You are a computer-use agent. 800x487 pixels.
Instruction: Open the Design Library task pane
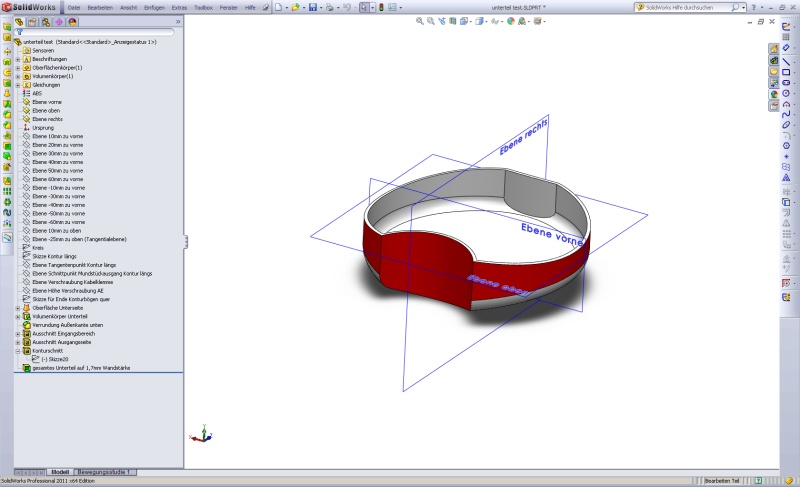pyautogui.click(x=774, y=60)
